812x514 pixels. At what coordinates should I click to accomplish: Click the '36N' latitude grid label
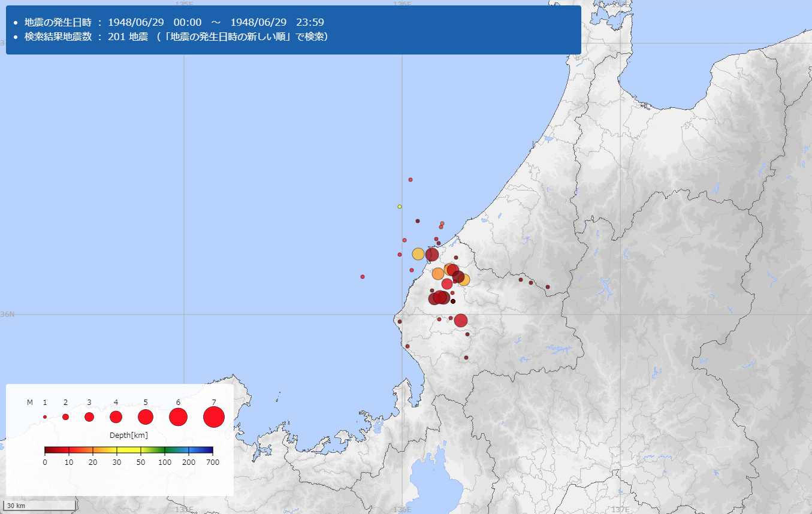click(x=7, y=314)
